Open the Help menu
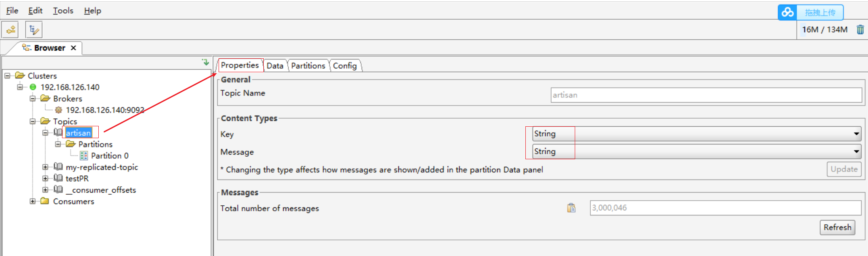The height and width of the screenshot is (256, 868). pyautogui.click(x=92, y=11)
